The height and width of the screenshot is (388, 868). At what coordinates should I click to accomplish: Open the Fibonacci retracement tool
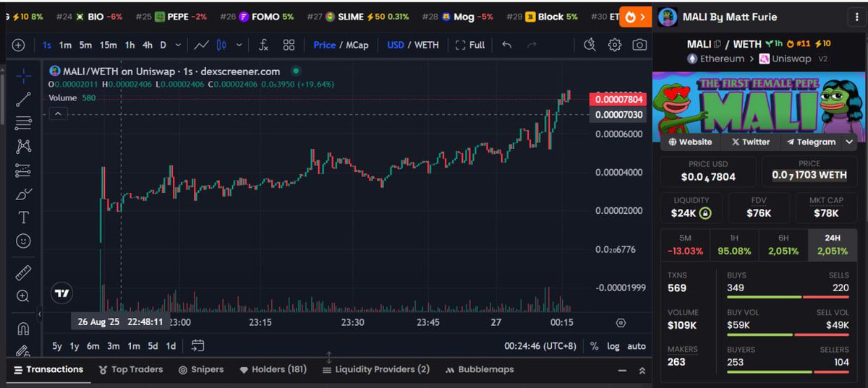[23, 123]
